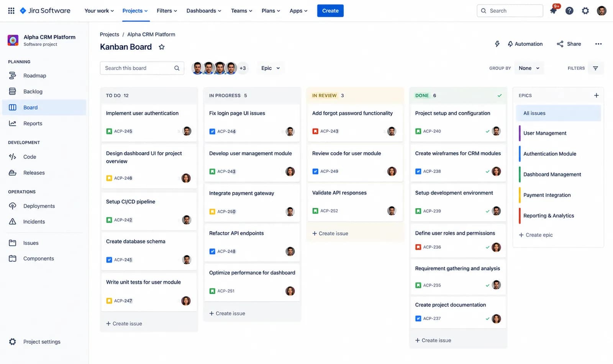Click the blue Create button
The image size is (613, 364).
[x=330, y=11]
